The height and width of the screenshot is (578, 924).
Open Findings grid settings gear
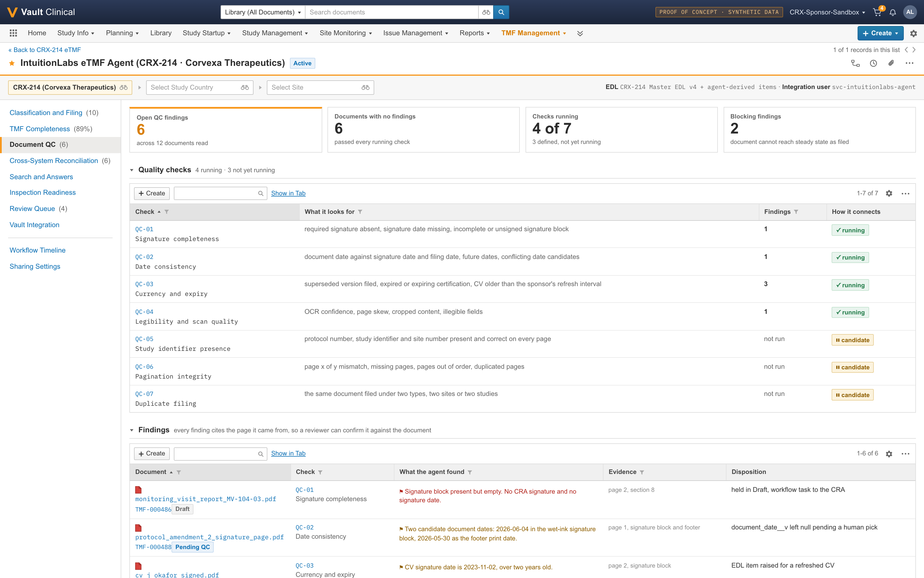click(889, 454)
